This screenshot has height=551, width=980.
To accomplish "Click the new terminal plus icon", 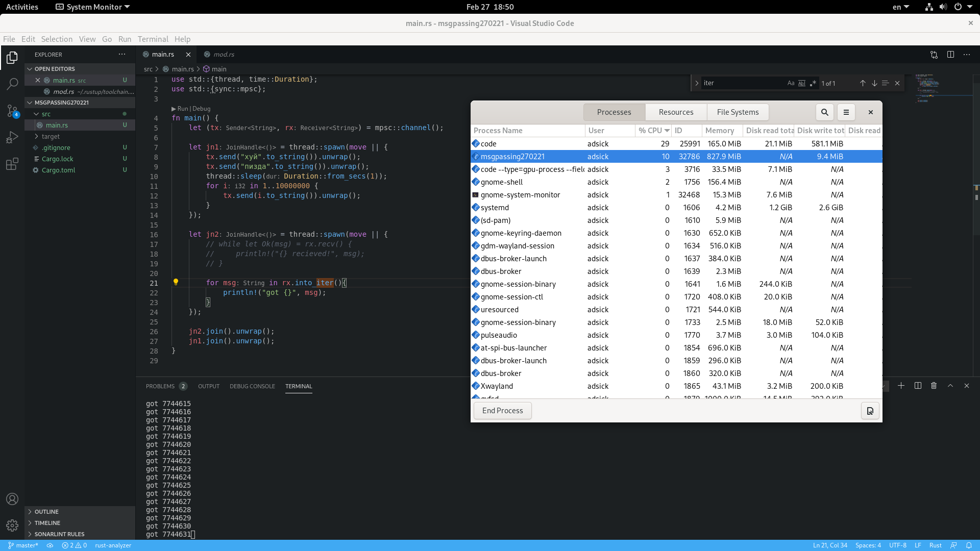I will tap(901, 386).
